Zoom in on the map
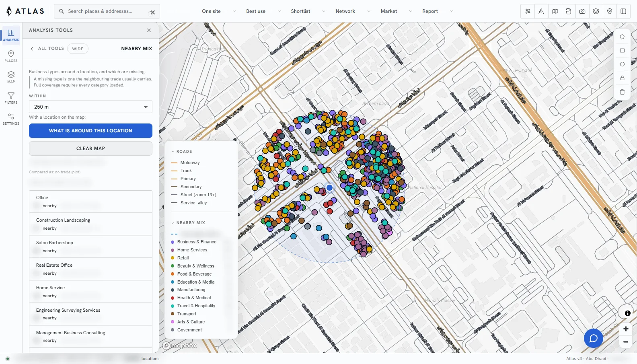This screenshot has width=637, height=364. pyautogui.click(x=626, y=329)
